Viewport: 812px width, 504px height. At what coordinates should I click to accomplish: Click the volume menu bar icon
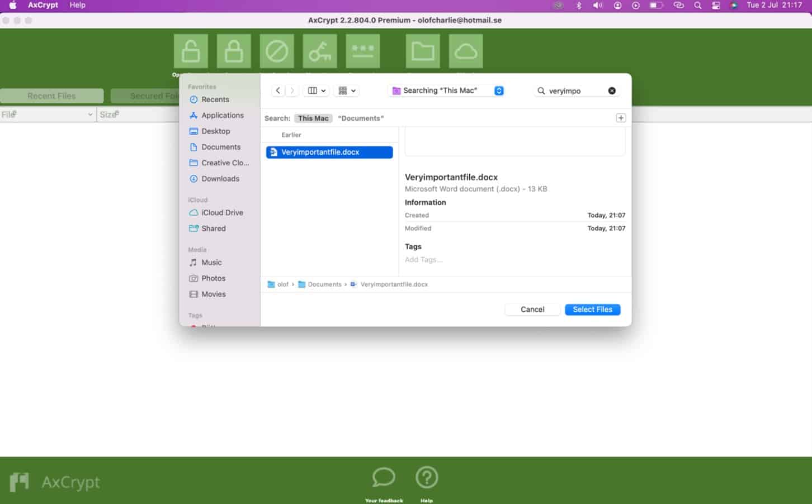(598, 5)
